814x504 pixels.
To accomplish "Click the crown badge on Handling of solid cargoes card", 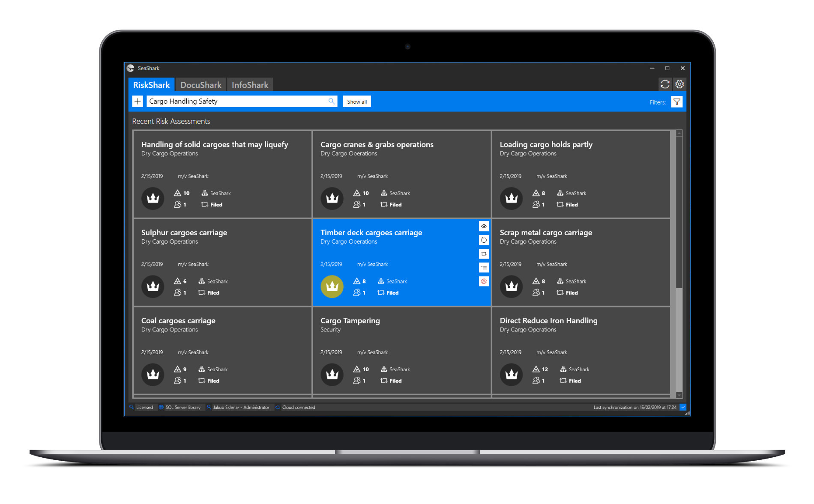I will pos(153,198).
